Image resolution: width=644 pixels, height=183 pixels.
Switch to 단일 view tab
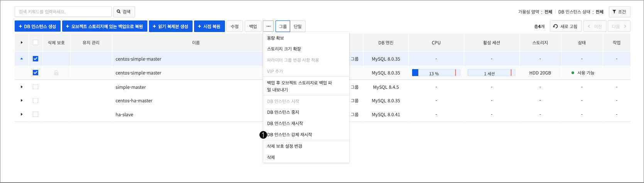tap(297, 26)
